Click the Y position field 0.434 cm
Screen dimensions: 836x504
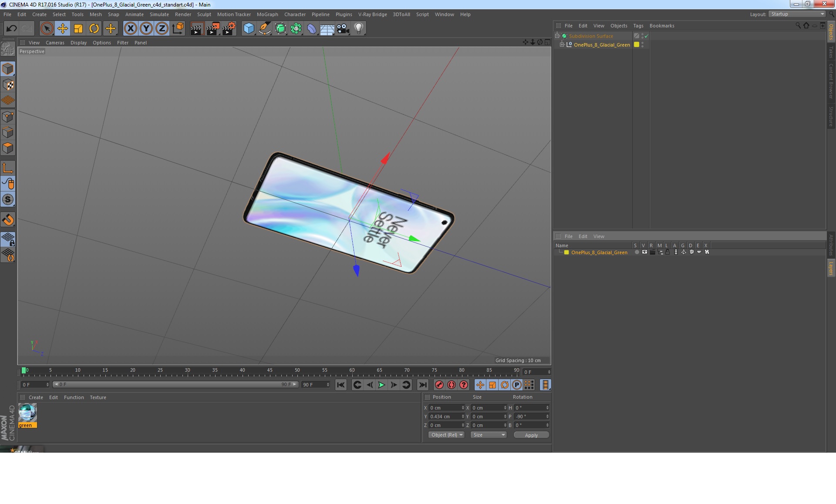[x=447, y=417]
